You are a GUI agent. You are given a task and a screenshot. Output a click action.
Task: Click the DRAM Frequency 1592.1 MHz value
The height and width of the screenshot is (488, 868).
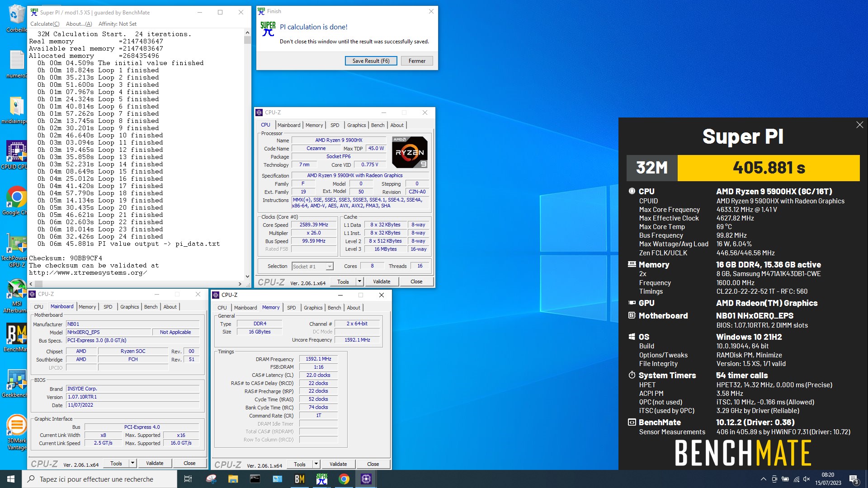[318, 359]
